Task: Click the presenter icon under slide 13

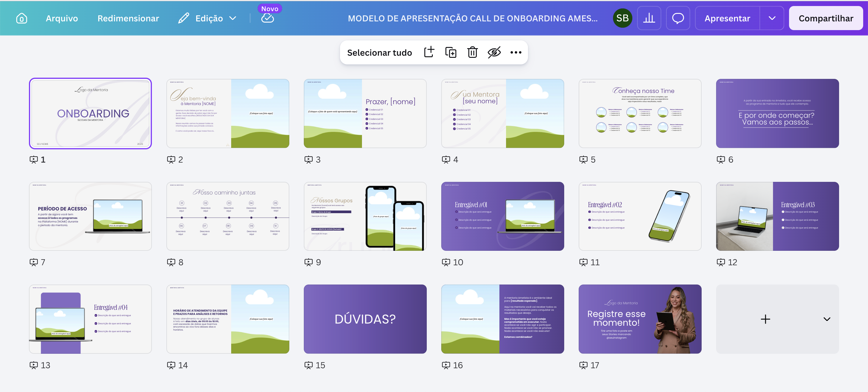Action: (x=34, y=365)
